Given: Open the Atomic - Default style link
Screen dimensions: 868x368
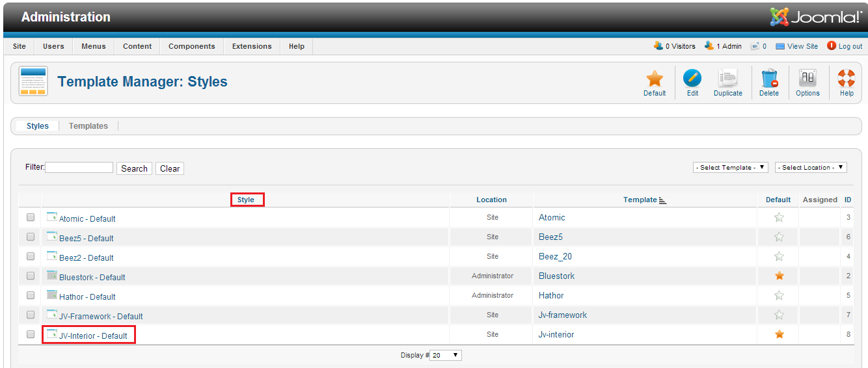Looking at the screenshot, I should click(x=87, y=219).
